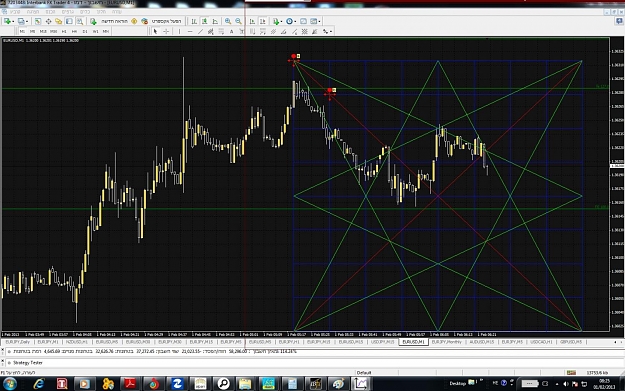Click the Default profile in status bar
The image size is (625, 391).
tap(364, 373)
